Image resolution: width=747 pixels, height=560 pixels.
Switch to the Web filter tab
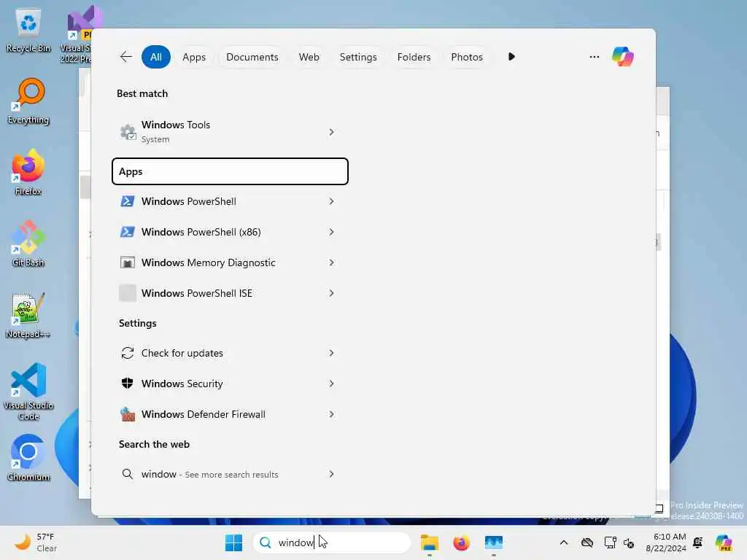(x=309, y=57)
